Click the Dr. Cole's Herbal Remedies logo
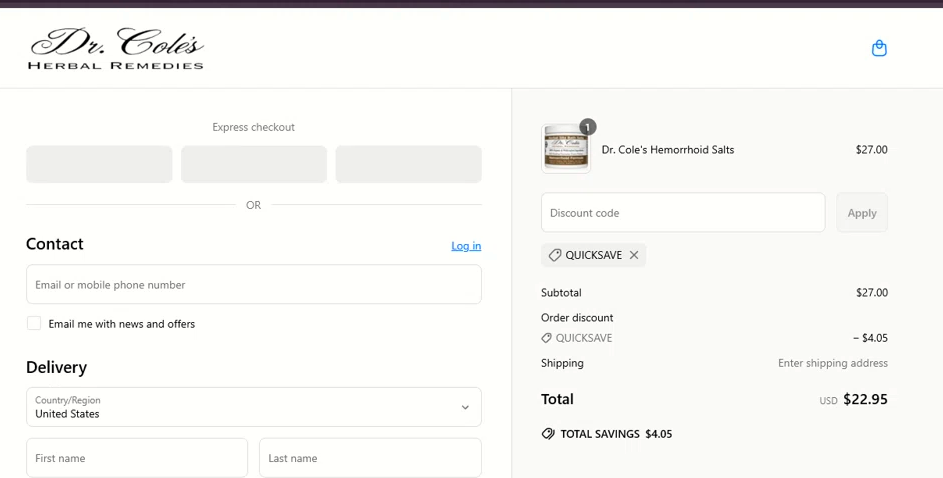This screenshot has width=943, height=478. (116, 48)
